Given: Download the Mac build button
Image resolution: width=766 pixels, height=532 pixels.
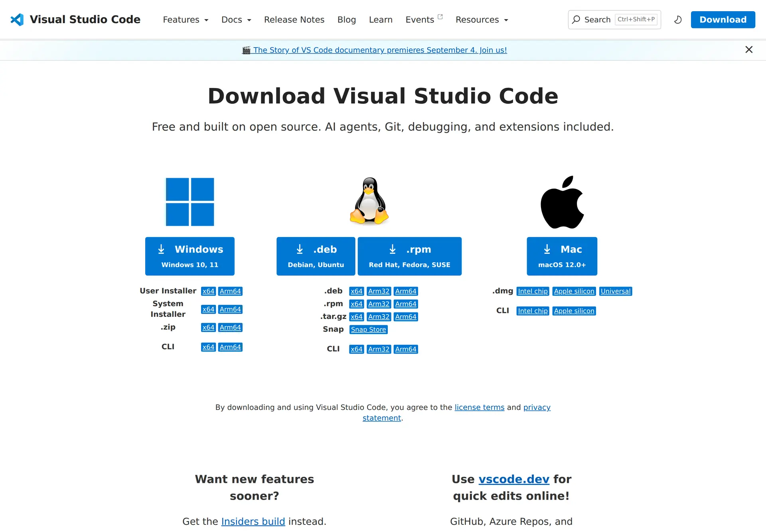Looking at the screenshot, I should point(562,256).
